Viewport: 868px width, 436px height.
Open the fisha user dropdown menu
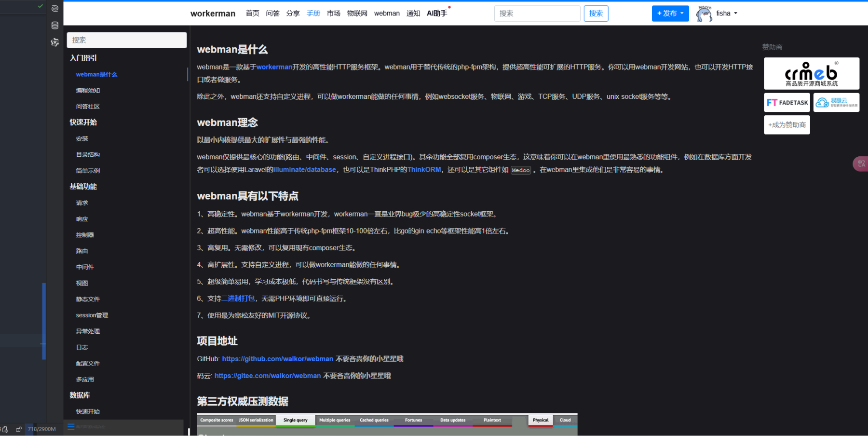point(726,14)
